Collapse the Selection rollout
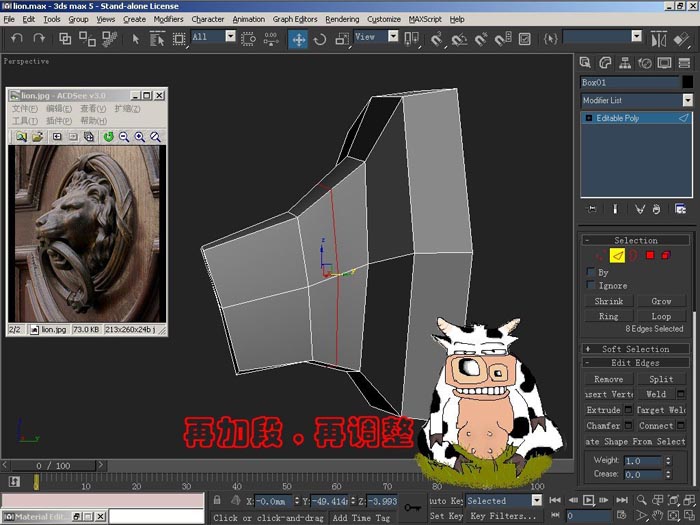The width and height of the screenshot is (700, 525). (636, 240)
